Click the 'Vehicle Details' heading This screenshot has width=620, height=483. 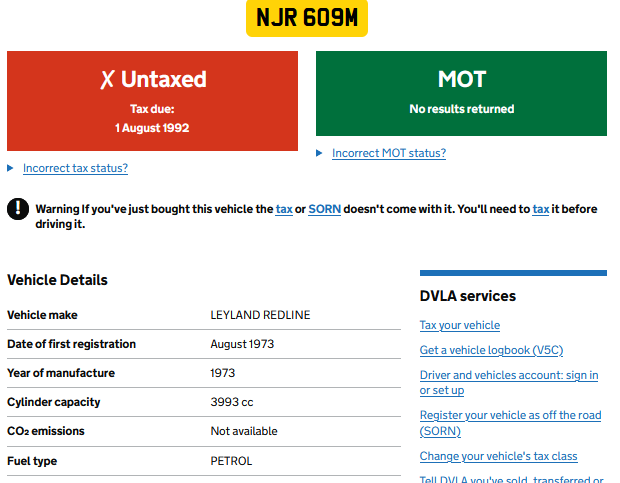(57, 280)
